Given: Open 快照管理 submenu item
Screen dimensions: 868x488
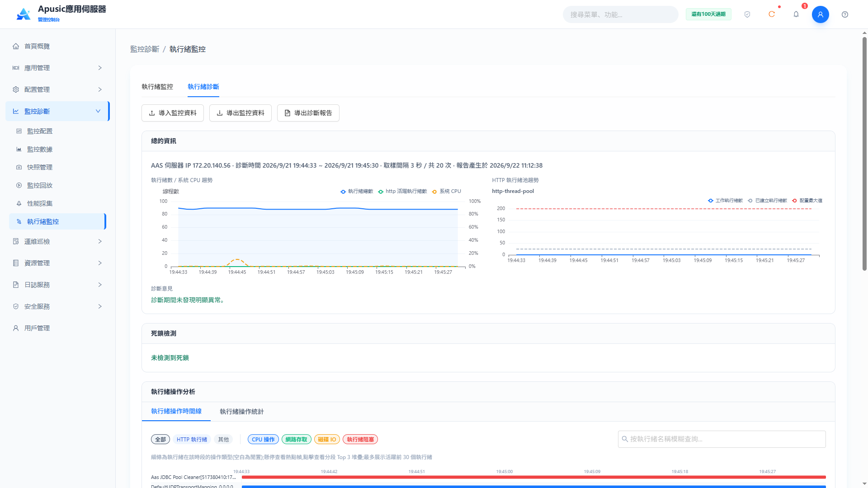Looking at the screenshot, I should point(58,167).
